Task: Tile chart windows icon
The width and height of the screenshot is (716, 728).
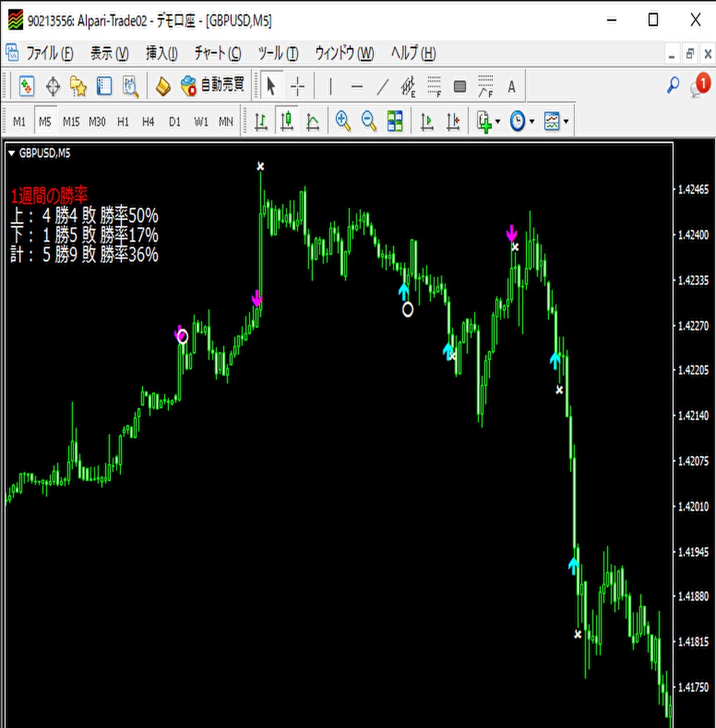Action: pyautogui.click(x=395, y=122)
